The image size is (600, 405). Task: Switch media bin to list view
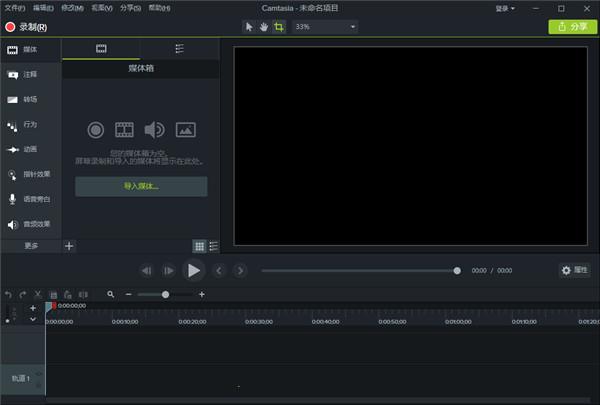click(x=214, y=245)
